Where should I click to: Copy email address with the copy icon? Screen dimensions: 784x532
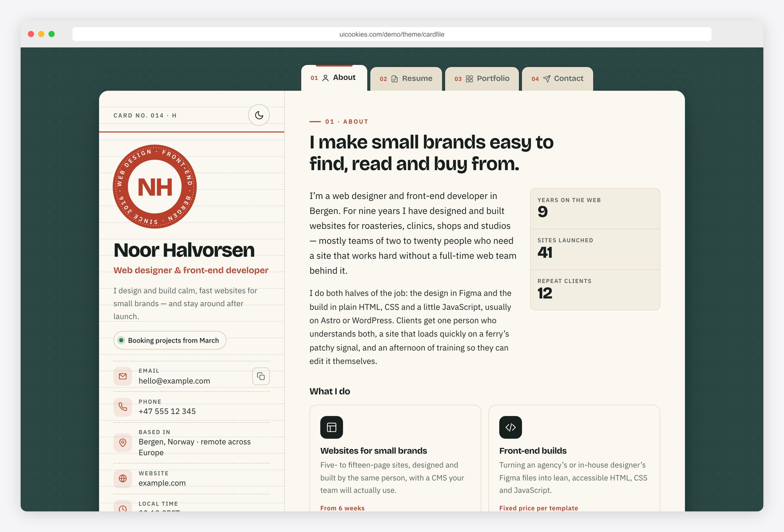tap(261, 376)
